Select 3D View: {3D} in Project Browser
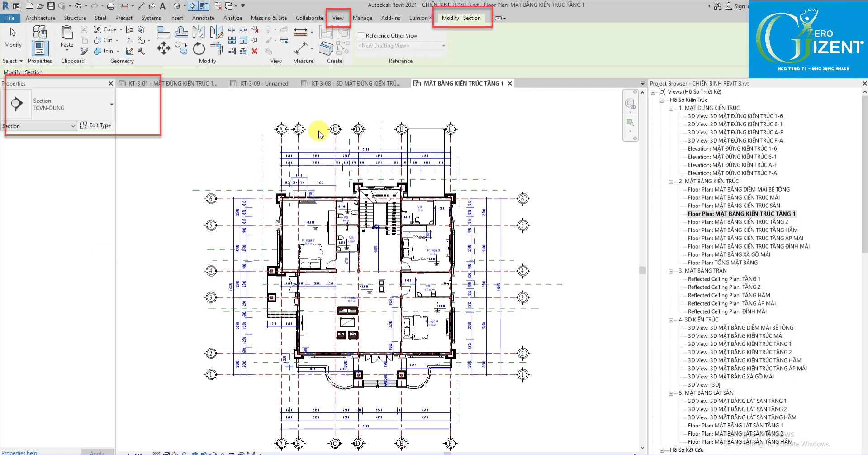This screenshot has height=455, width=868. click(x=704, y=385)
